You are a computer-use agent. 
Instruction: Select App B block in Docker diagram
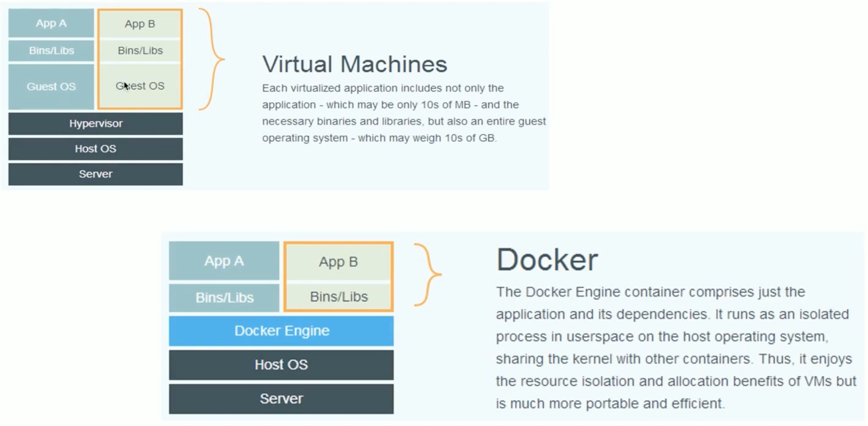[x=338, y=262]
